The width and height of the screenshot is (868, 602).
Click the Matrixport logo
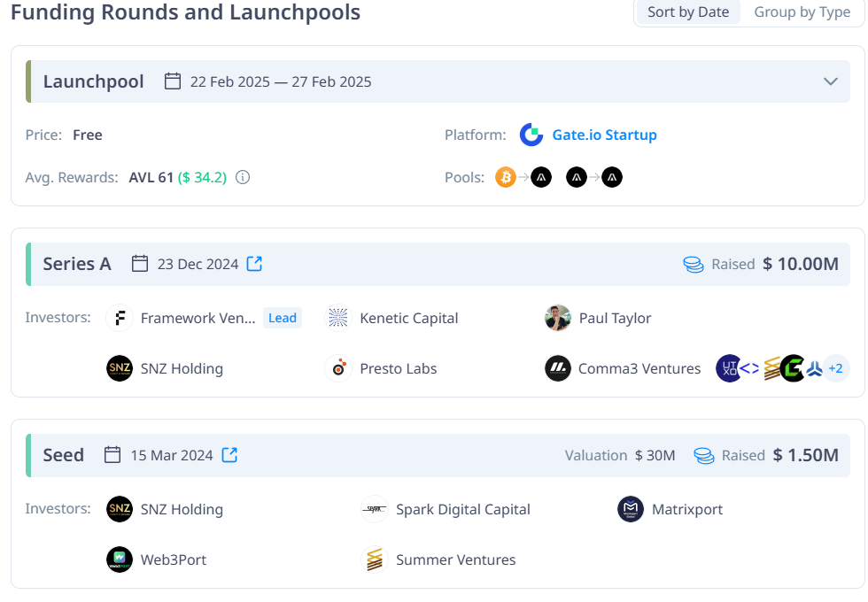pyautogui.click(x=631, y=509)
